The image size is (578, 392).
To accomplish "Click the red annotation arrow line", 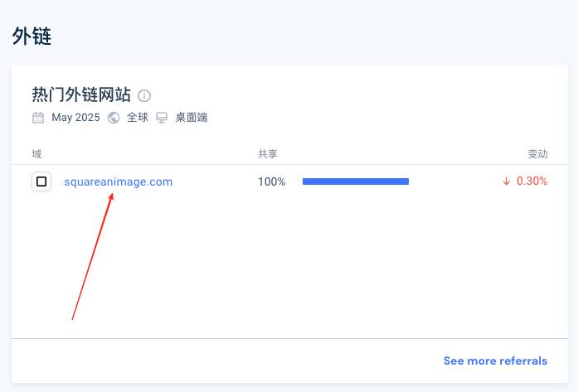I will tap(93, 257).
